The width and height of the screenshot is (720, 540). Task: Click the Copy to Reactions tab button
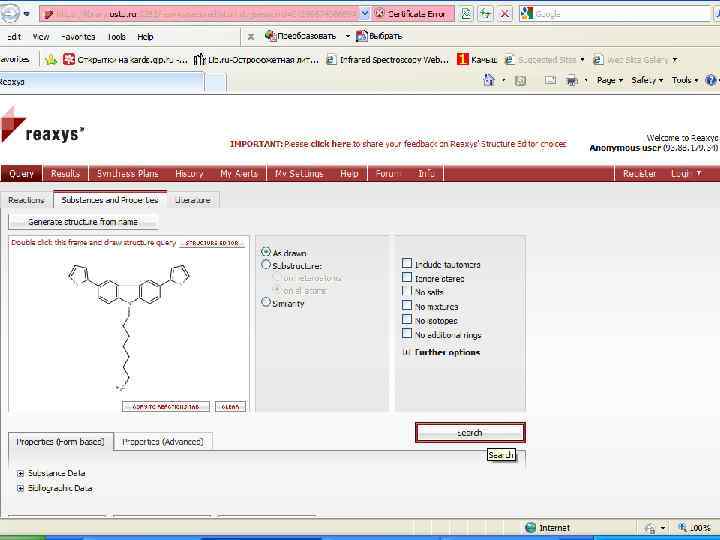coord(166,406)
